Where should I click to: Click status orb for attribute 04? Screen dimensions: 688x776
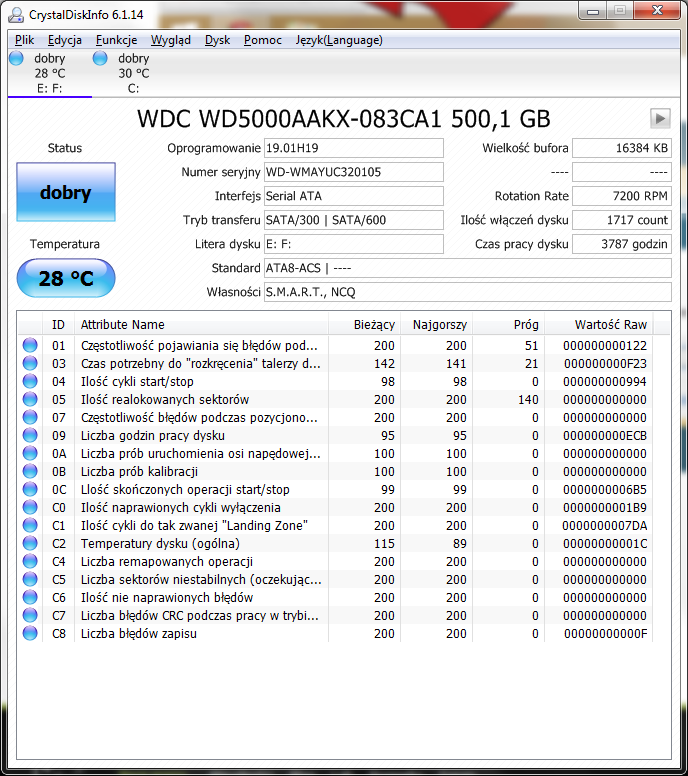[30, 381]
